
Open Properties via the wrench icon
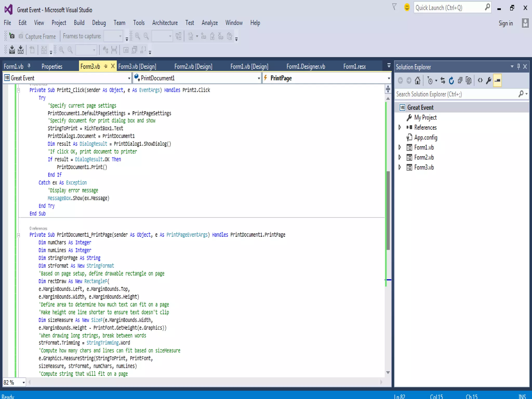click(489, 81)
